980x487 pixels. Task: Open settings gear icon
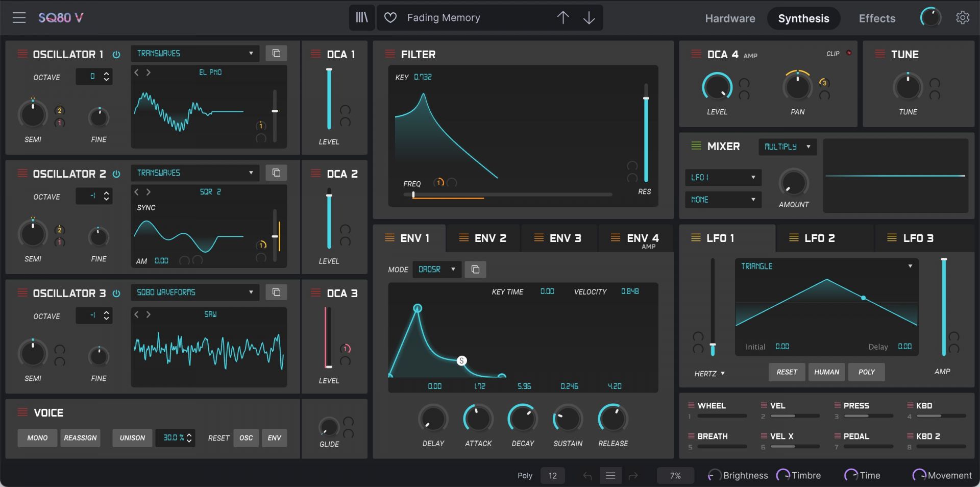(x=963, y=18)
